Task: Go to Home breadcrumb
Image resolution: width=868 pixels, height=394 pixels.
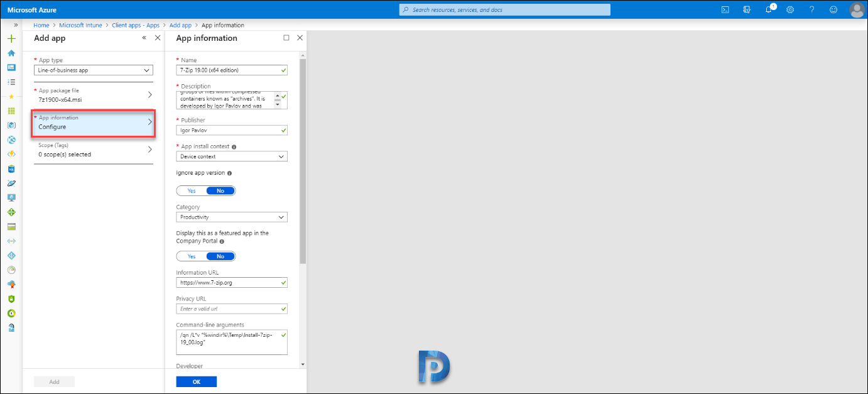Action: tap(41, 25)
